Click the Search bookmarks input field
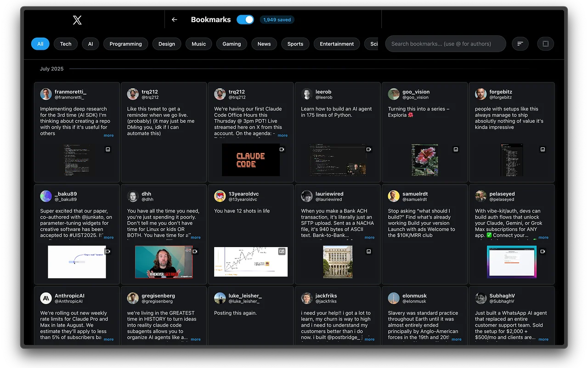Viewport: 588px width, 368px height. pyautogui.click(x=446, y=44)
